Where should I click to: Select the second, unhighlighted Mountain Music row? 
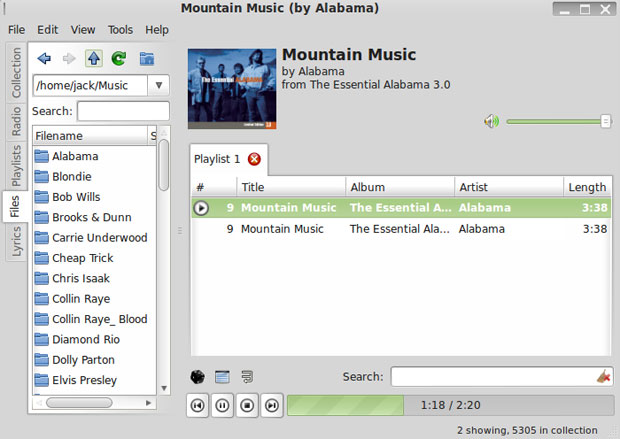coord(401,229)
